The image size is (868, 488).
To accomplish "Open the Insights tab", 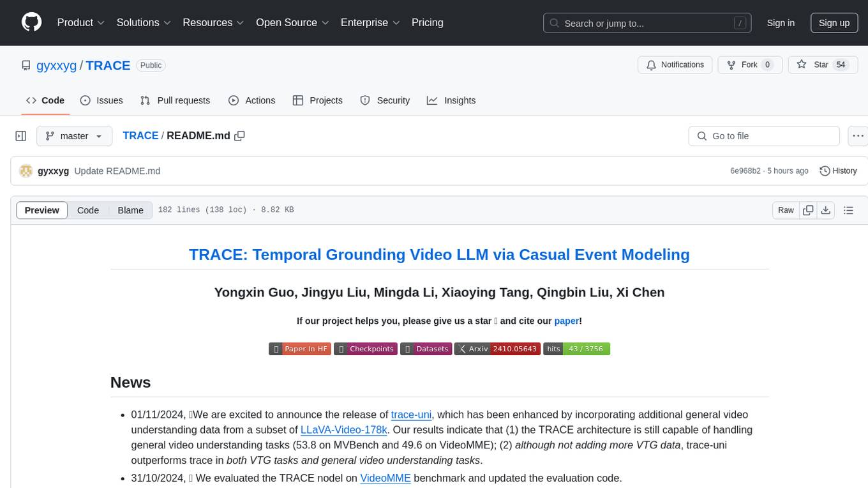I will click(451, 100).
